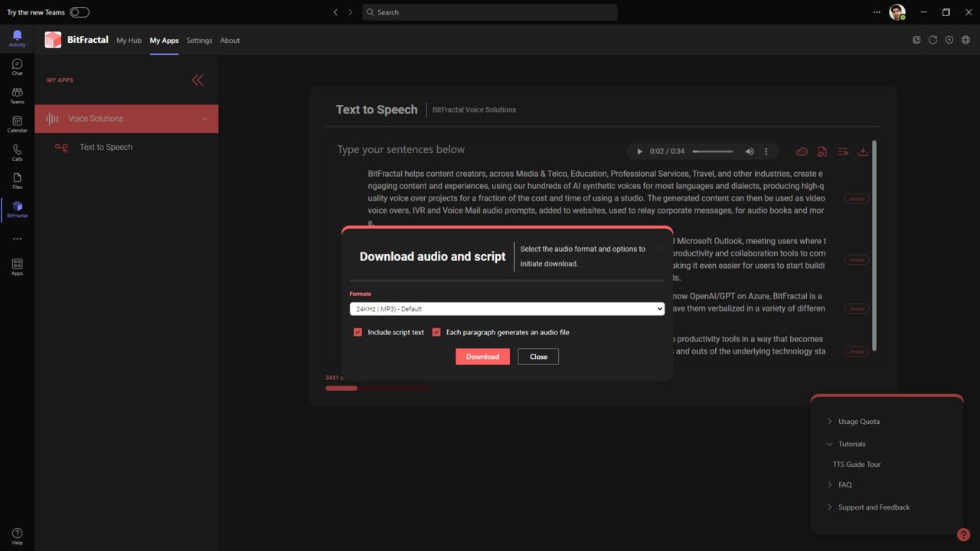This screenshot has width=980, height=551.
Task: Show more apps ellipsis in sidebar
Action: (x=17, y=239)
